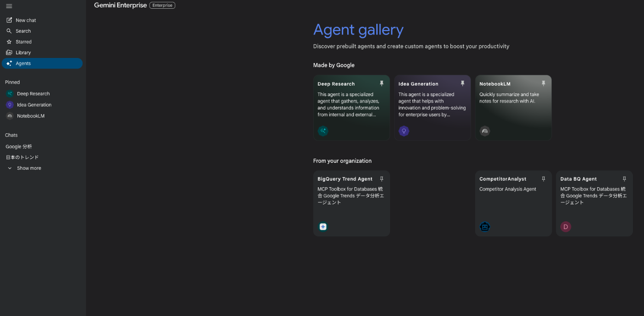Click the Show more text
Viewport: 644px width, 316px height.
point(29,168)
